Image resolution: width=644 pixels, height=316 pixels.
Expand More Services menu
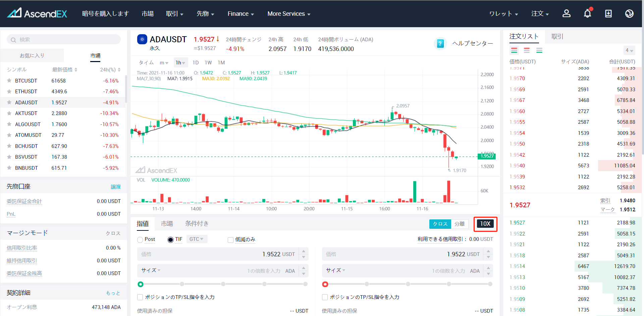(289, 14)
